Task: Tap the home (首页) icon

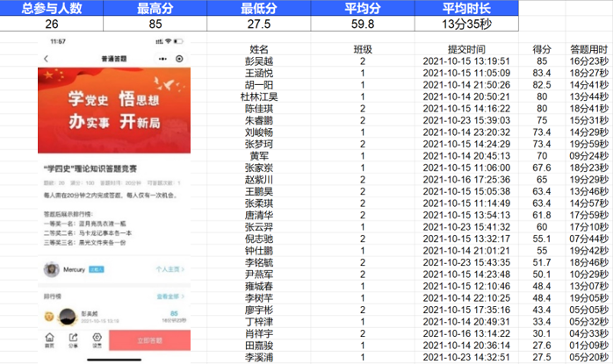Action: [x=50, y=339]
